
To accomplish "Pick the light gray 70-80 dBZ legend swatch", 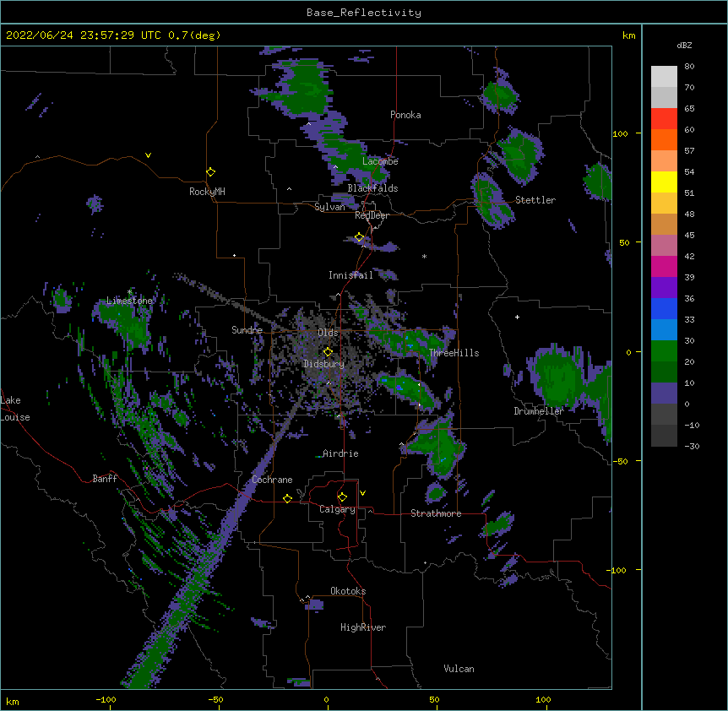I will [x=664, y=77].
